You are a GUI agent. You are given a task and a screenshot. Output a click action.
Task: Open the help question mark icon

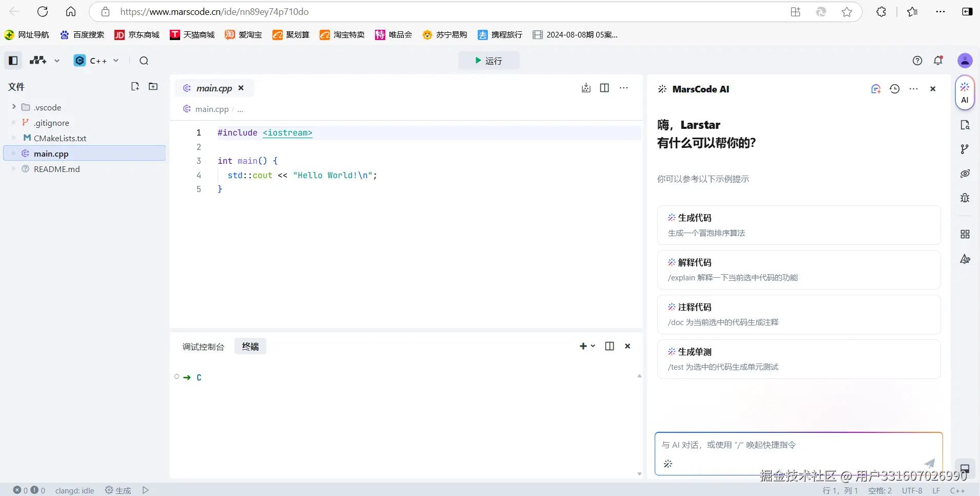[917, 61]
